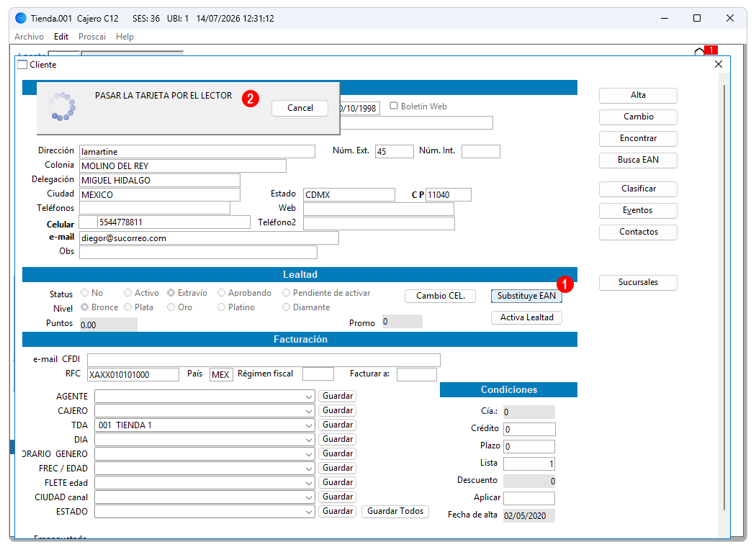
Task: Open the Proscai menu
Action: 92,37
